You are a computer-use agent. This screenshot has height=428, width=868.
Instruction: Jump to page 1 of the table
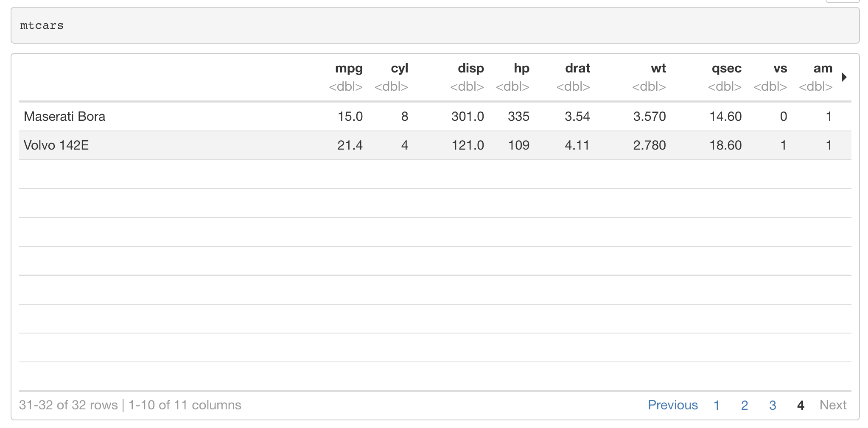pos(717,405)
